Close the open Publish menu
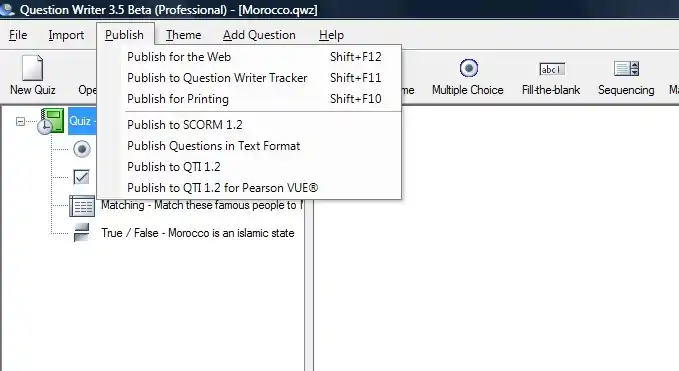The width and height of the screenshot is (679, 371). coord(125,35)
